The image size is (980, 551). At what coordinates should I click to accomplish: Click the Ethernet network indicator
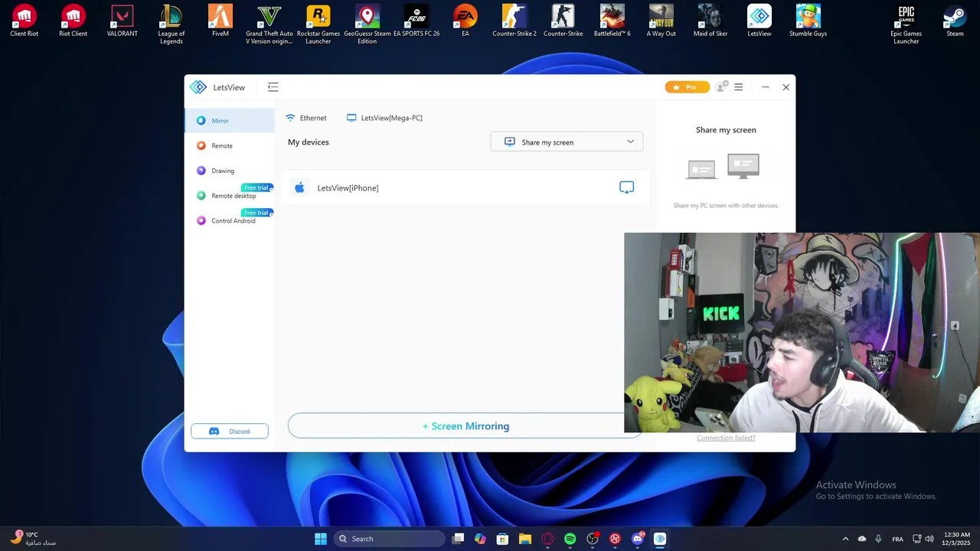click(306, 118)
